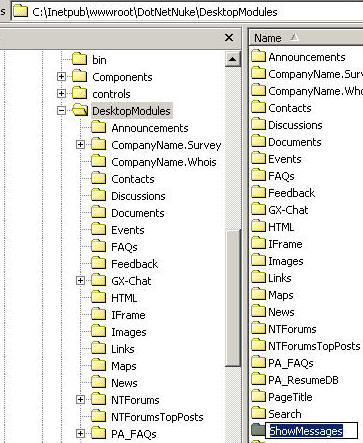Expand NTForums node in folder tree

coord(80,399)
